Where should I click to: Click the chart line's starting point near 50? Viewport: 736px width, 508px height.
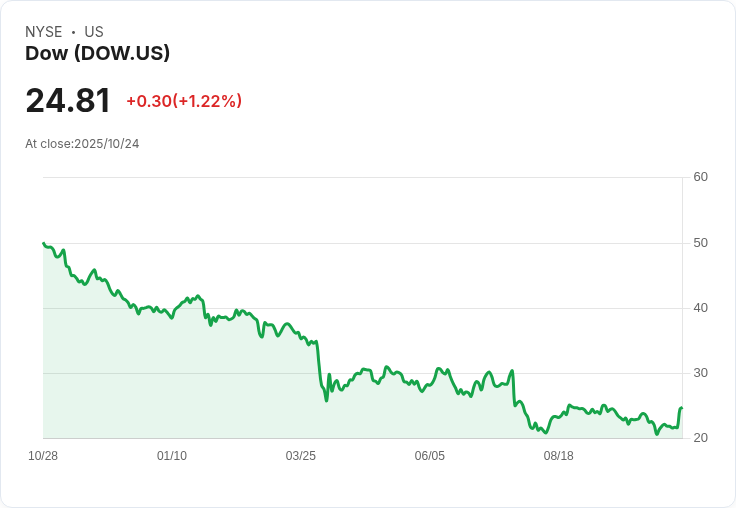pyautogui.click(x=44, y=243)
